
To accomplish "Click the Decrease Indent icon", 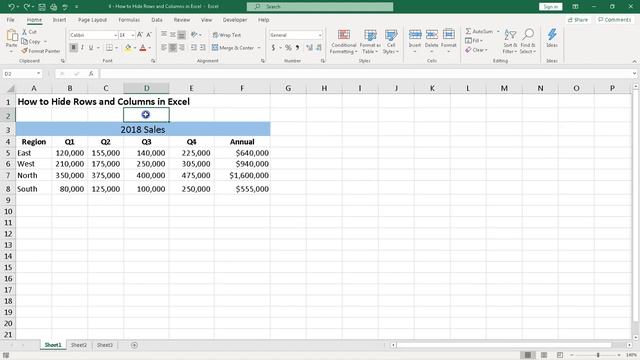I will (x=193, y=48).
